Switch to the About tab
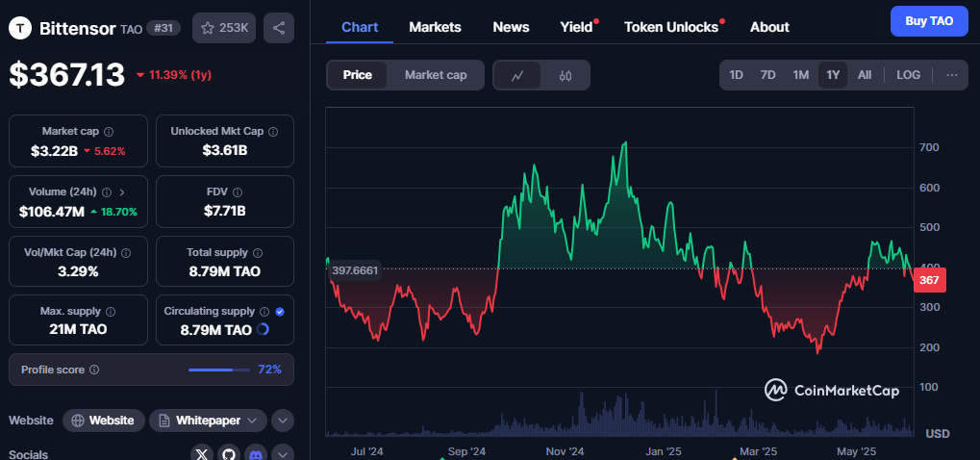This screenshot has width=980, height=460. tap(769, 28)
